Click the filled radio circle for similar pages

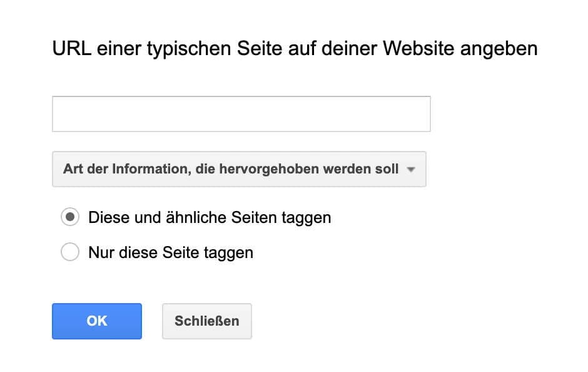click(x=70, y=218)
